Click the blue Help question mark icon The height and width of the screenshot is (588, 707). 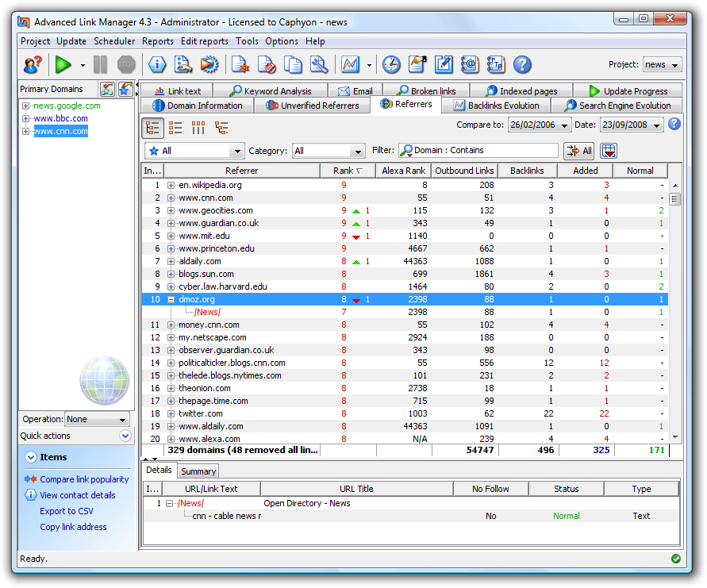point(522,64)
